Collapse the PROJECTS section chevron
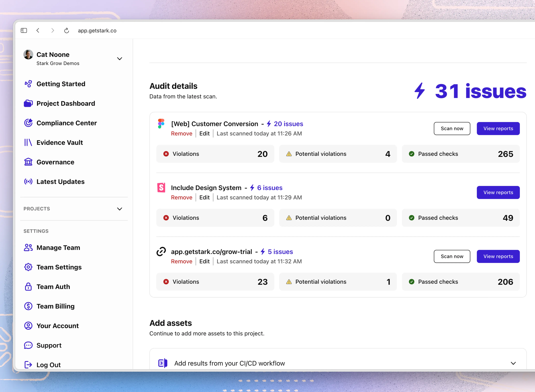The width and height of the screenshot is (535, 392). (119, 209)
